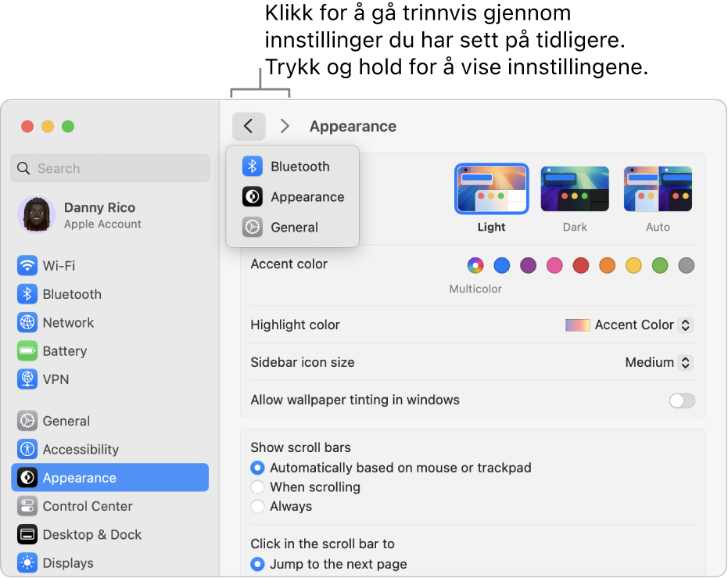Select Jump to the next page option

(257, 564)
